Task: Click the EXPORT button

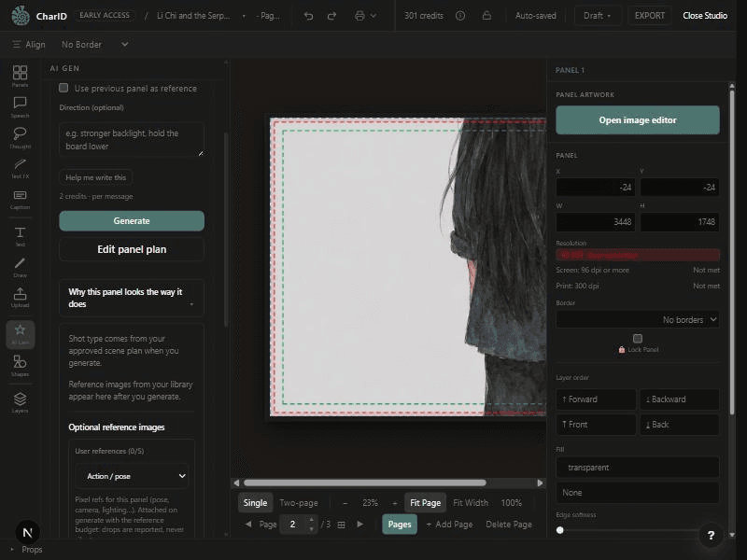Action: [649, 16]
